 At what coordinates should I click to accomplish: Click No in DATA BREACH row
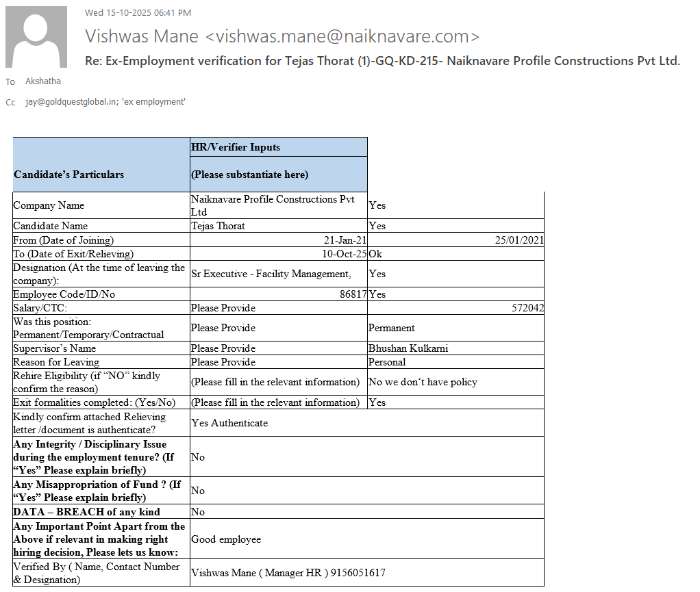[x=367, y=512]
